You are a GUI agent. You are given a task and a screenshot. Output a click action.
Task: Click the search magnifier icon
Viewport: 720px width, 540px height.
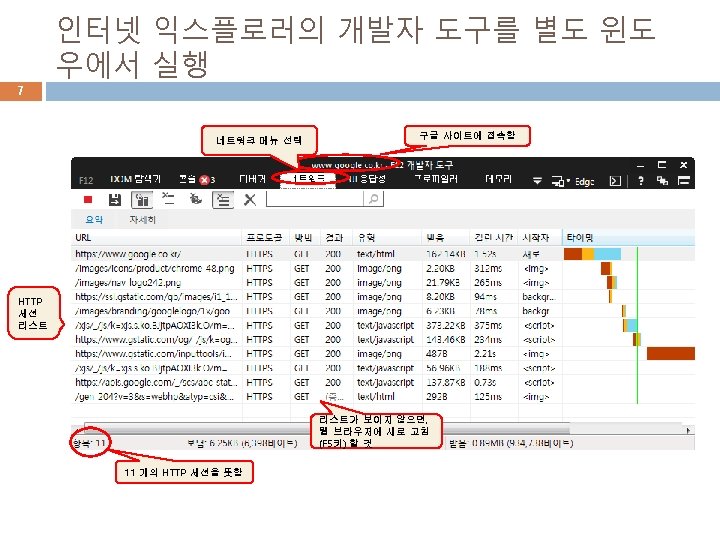(374, 199)
